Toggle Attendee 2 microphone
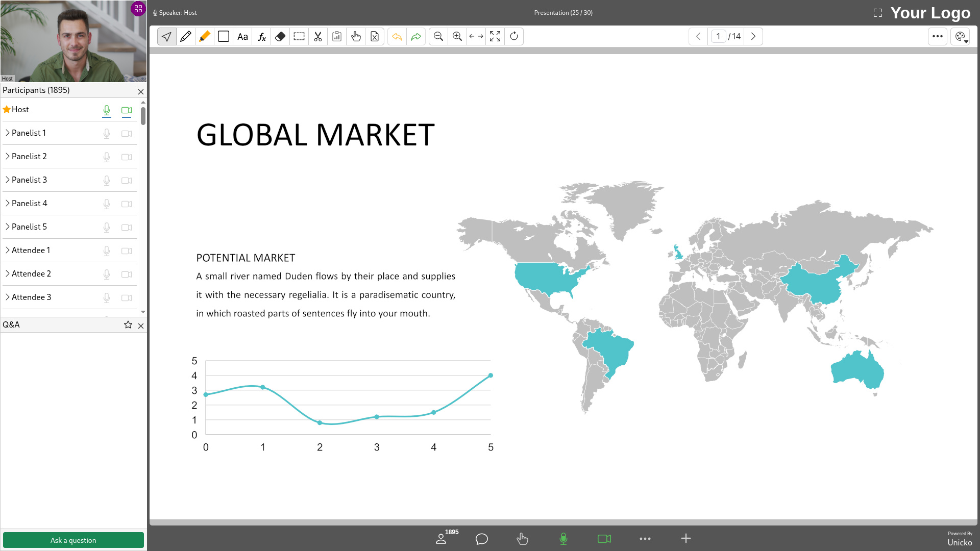The width and height of the screenshot is (980, 551). coord(107,274)
